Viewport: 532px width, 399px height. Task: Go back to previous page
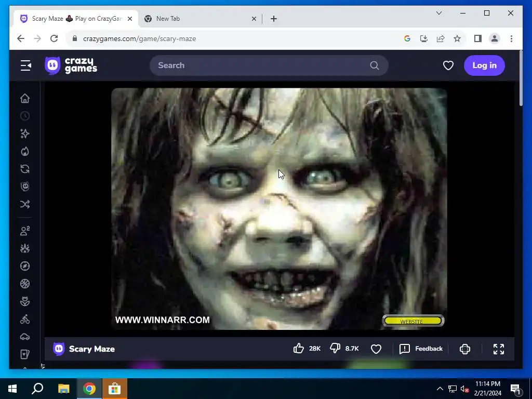click(21, 38)
